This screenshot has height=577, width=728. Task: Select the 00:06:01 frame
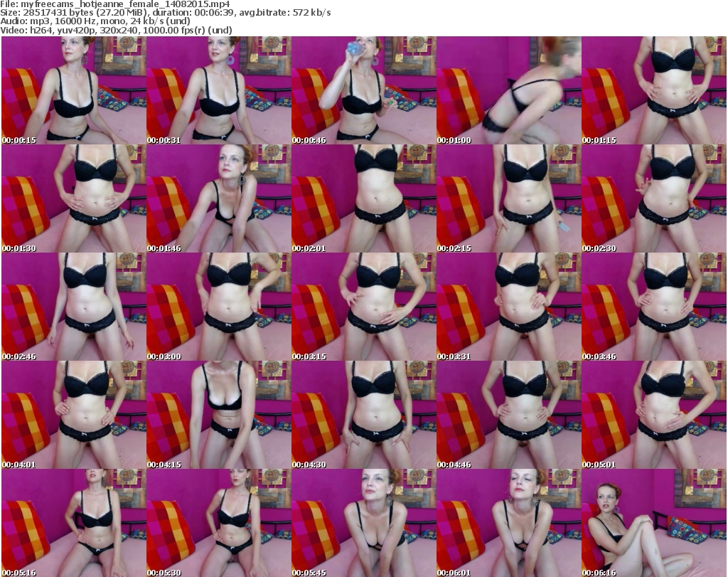click(x=509, y=523)
